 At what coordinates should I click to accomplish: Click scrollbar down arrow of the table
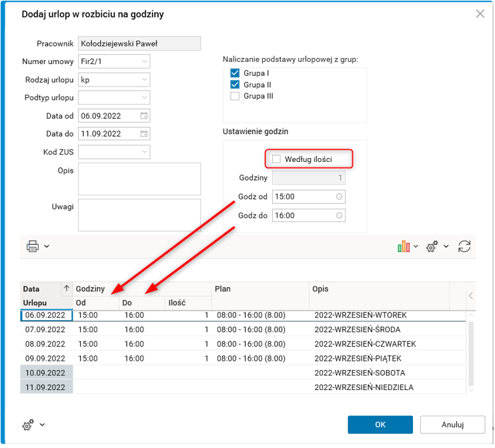[471, 390]
